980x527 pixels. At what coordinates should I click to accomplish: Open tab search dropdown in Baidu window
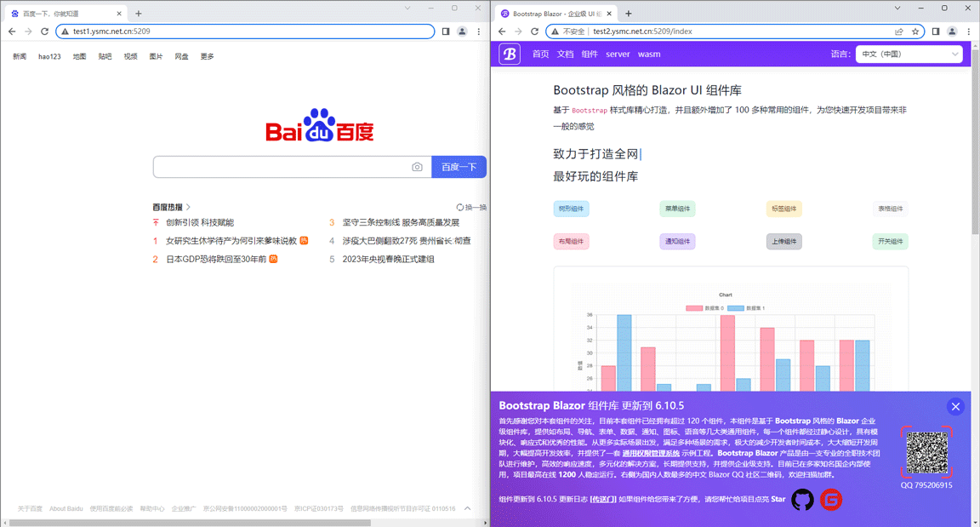tap(407, 9)
